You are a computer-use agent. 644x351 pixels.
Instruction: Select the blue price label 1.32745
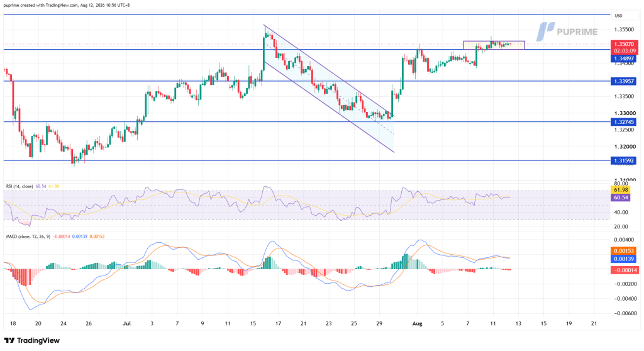pos(623,122)
